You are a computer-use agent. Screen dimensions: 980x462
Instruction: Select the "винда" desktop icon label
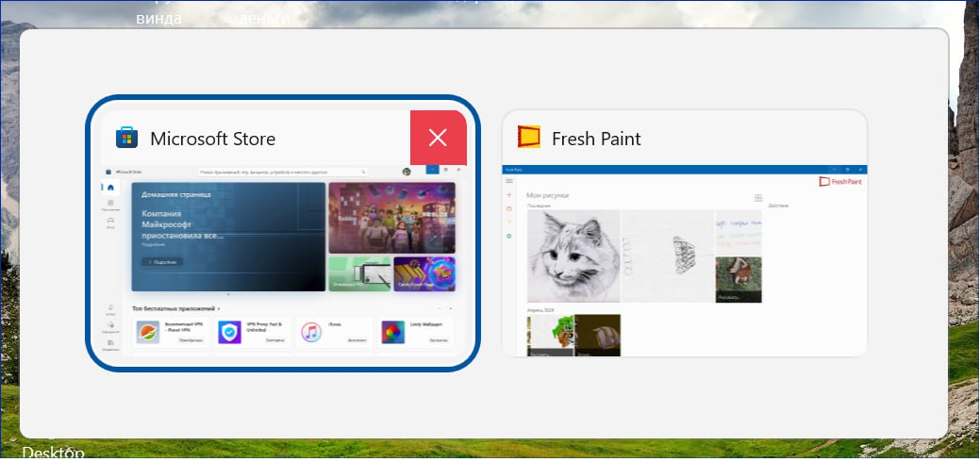pos(158,19)
